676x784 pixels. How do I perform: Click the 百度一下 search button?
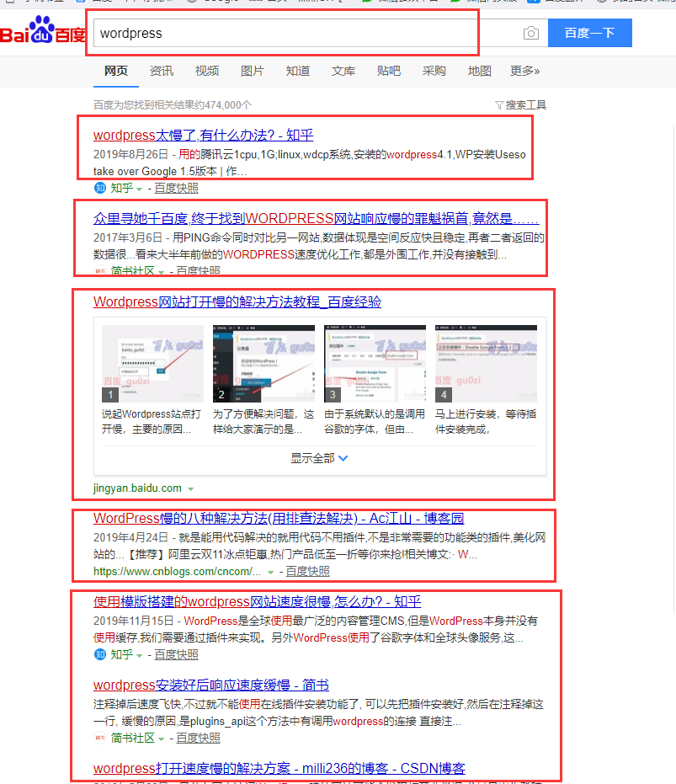click(589, 32)
